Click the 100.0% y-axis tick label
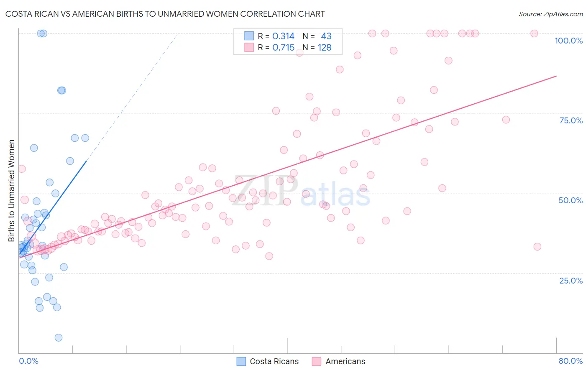The height and width of the screenshot is (373, 588). pos(568,41)
